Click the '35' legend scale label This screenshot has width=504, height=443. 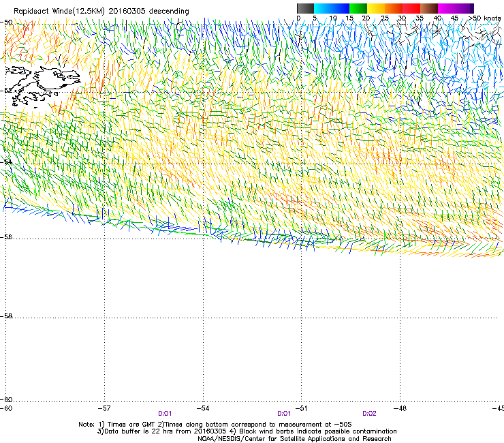420,18
